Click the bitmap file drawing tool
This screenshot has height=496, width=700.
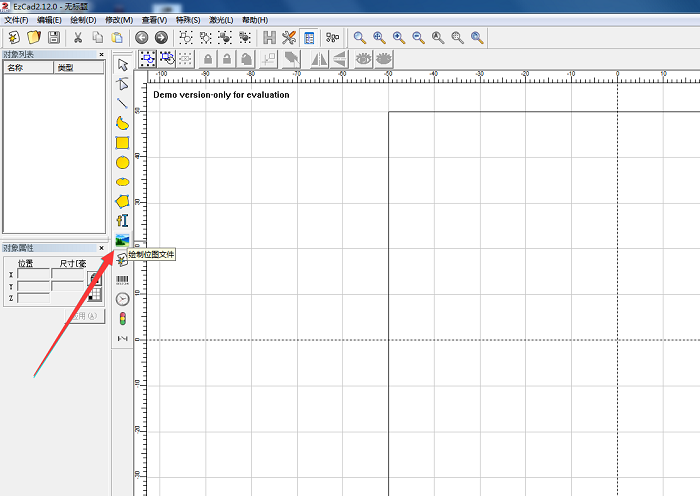(122, 240)
